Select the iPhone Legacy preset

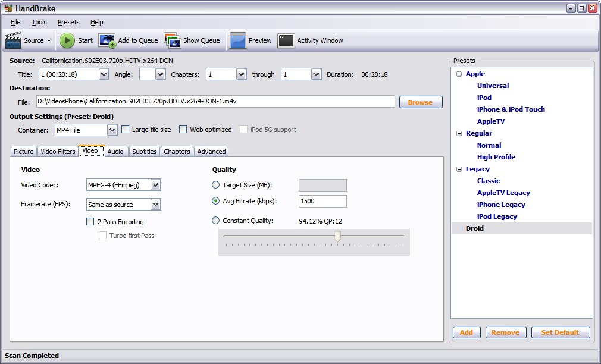pos(501,204)
